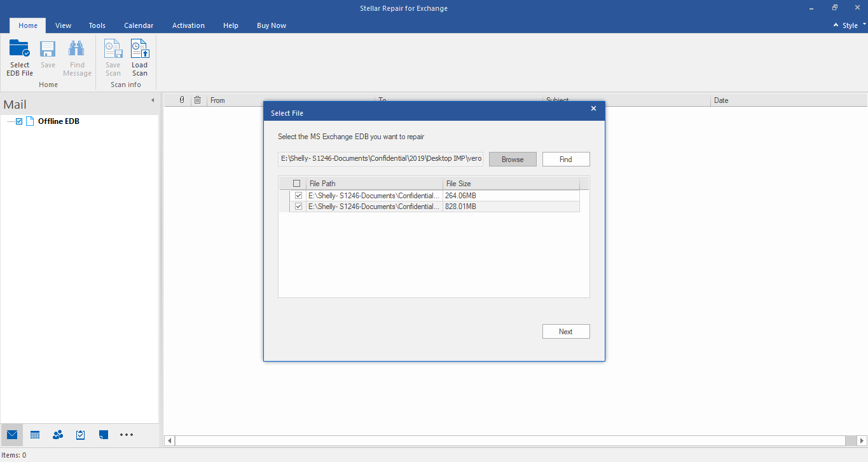Image resolution: width=868 pixels, height=462 pixels.
Task: Open the Tools ribbon tab
Action: (97, 25)
